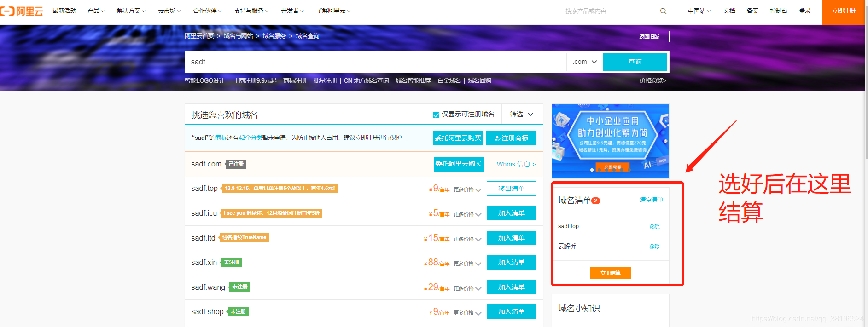The width and height of the screenshot is (868, 327).
Task: Open the 文档 link
Action: [729, 11]
